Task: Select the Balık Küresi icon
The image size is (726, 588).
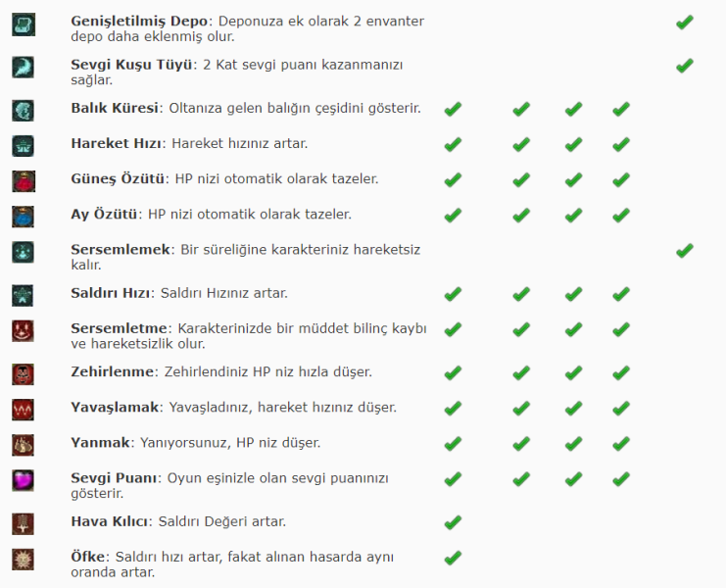Action: 24,109
